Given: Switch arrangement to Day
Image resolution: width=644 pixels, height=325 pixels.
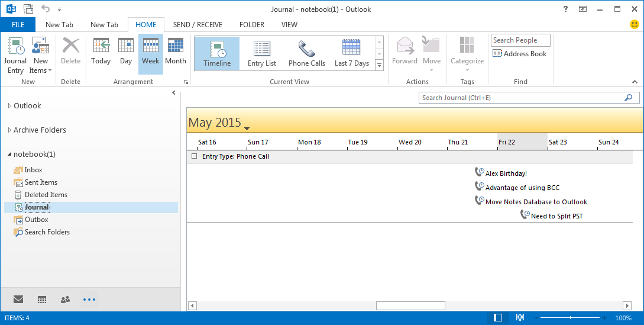Looking at the screenshot, I should tap(126, 52).
